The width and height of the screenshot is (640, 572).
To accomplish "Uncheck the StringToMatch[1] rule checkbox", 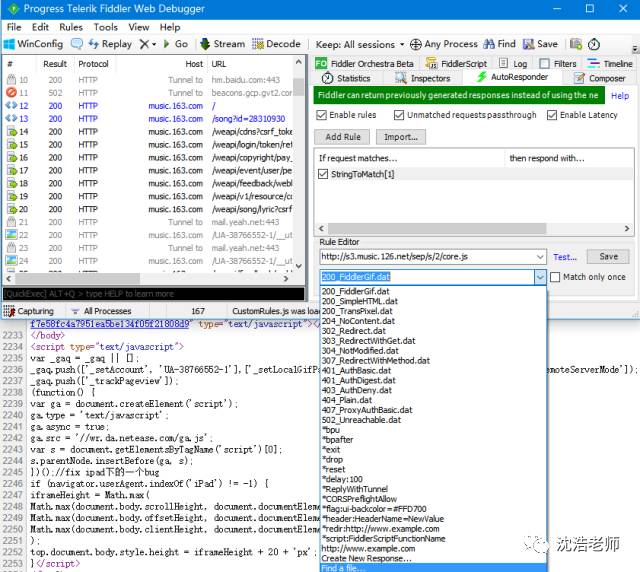I will pos(323,174).
